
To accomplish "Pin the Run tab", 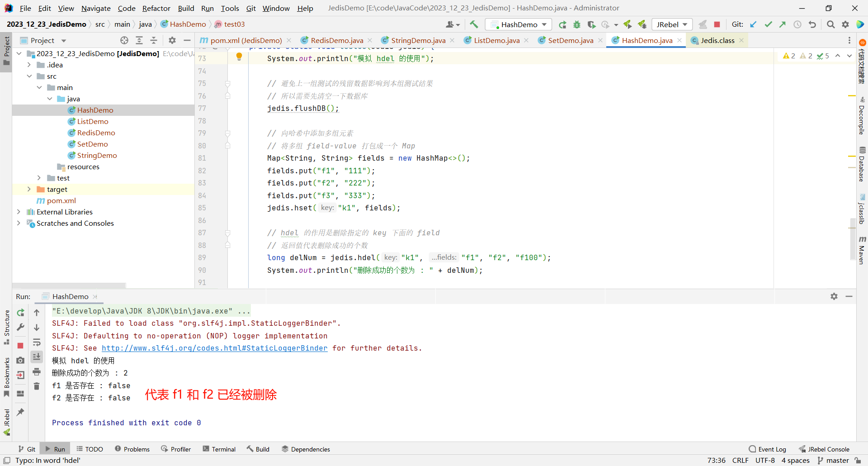I will [x=20, y=412].
